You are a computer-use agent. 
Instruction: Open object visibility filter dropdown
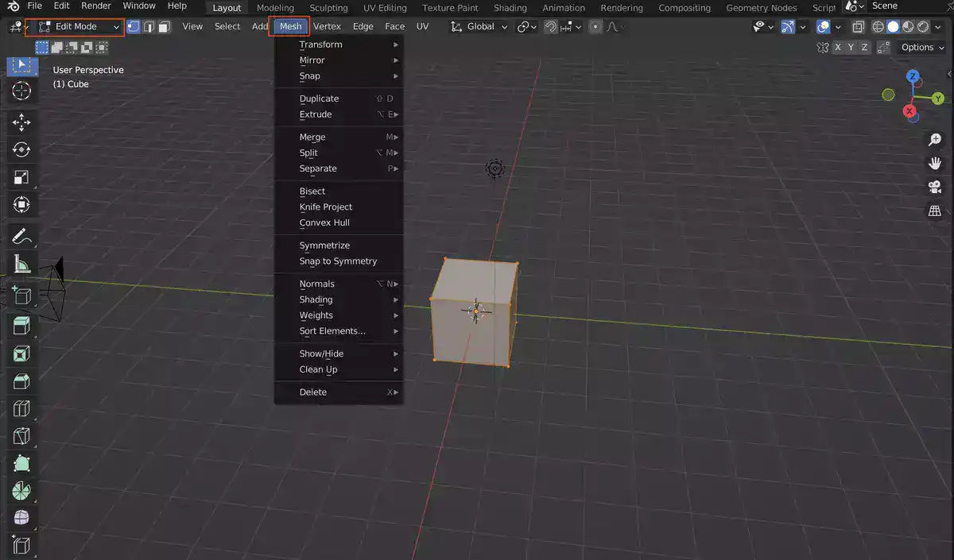763,26
